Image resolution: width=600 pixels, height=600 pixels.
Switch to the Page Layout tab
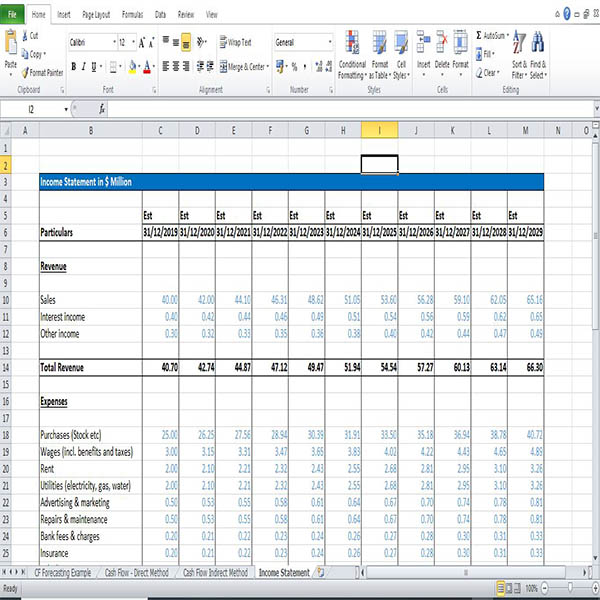[96, 15]
